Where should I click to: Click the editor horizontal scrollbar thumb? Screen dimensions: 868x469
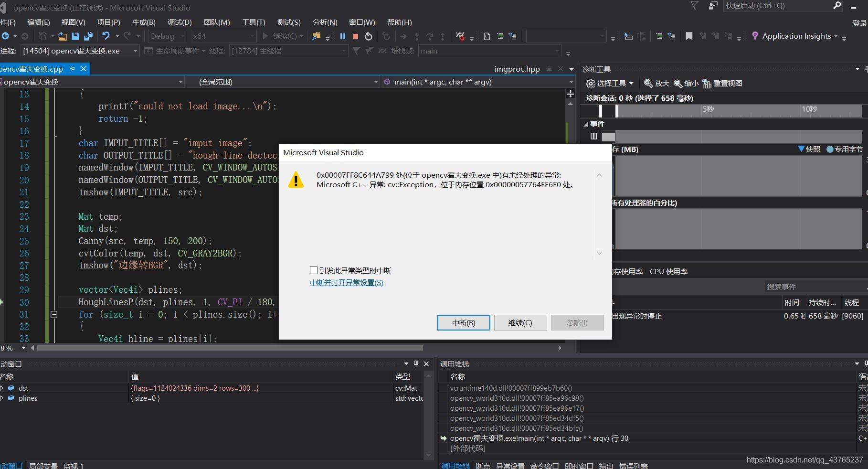pyautogui.click(x=230, y=348)
